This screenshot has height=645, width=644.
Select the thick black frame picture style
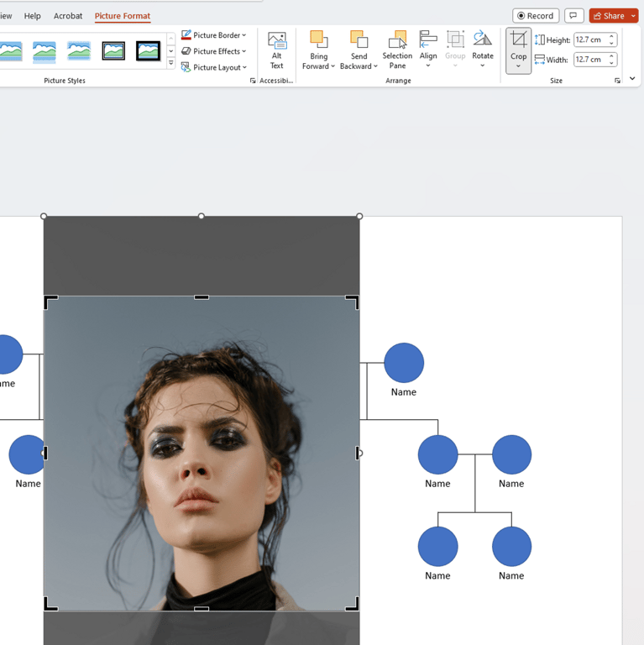148,51
